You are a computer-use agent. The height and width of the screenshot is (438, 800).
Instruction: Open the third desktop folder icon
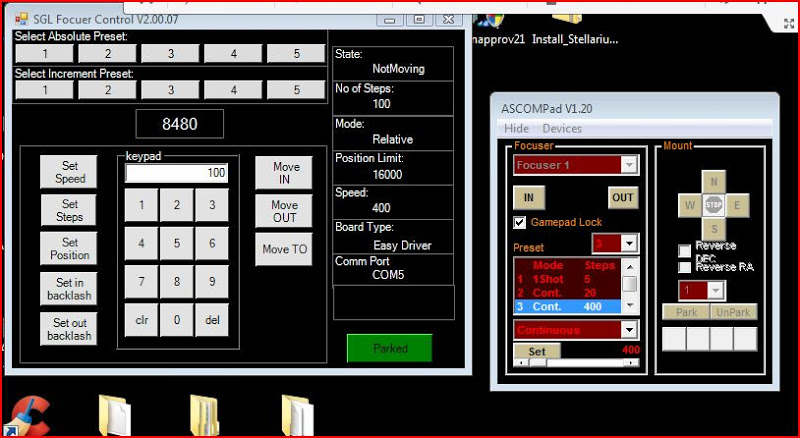297,415
